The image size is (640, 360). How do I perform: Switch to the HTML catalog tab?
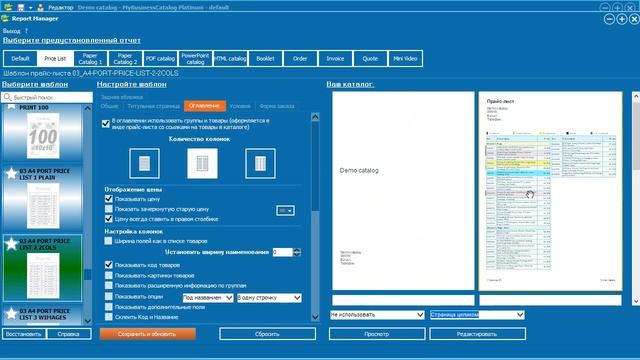(230, 59)
